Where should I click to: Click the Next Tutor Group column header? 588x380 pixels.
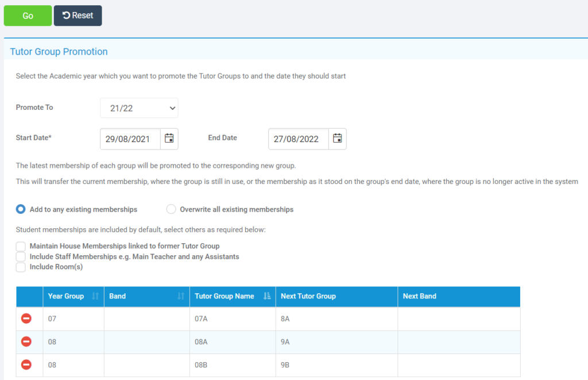(336, 296)
